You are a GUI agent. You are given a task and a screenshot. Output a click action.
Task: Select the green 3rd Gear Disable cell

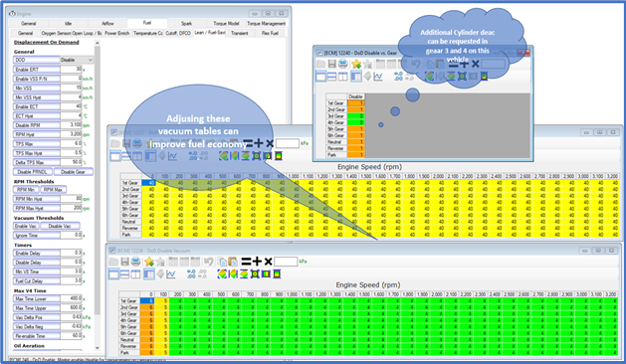355,115
